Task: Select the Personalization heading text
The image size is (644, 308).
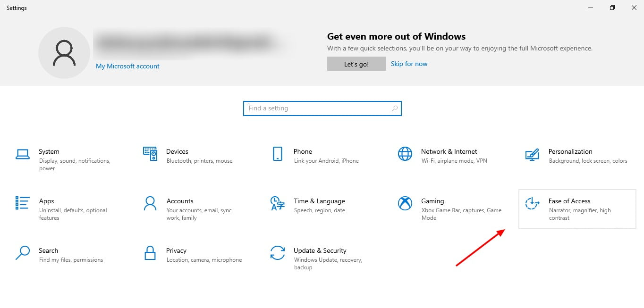Action: click(570, 151)
